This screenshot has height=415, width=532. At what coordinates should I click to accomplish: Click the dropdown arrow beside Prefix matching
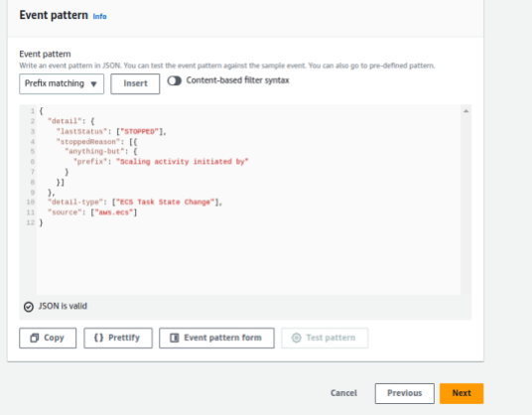click(94, 84)
